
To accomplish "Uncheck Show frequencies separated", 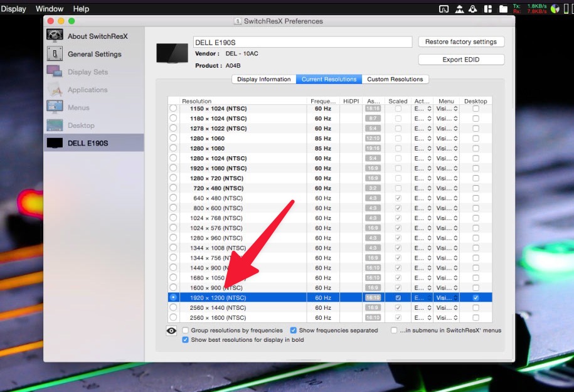I will (x=294, y=331).
